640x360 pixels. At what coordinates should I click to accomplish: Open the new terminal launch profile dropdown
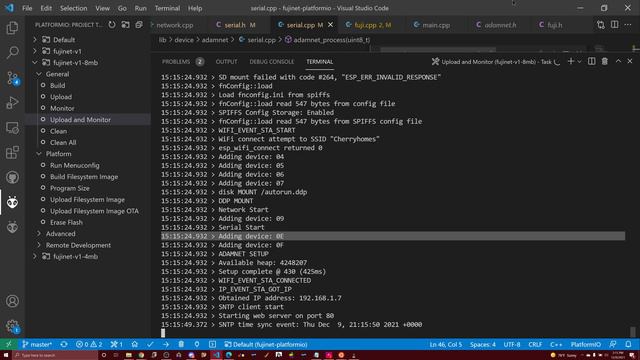pos(579,62)
